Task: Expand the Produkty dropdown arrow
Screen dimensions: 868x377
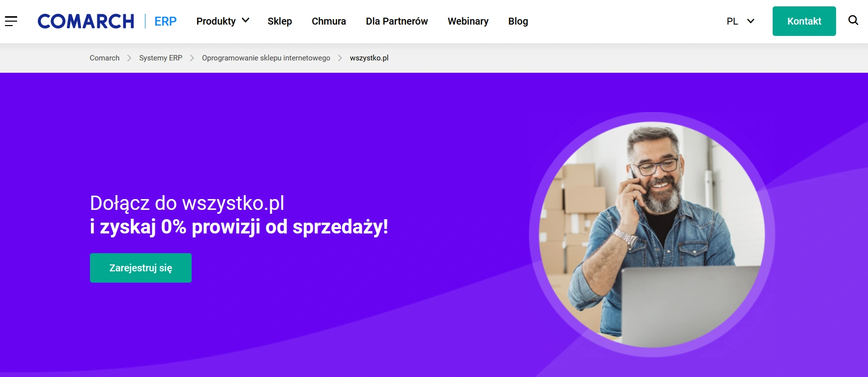Action: 246,21
